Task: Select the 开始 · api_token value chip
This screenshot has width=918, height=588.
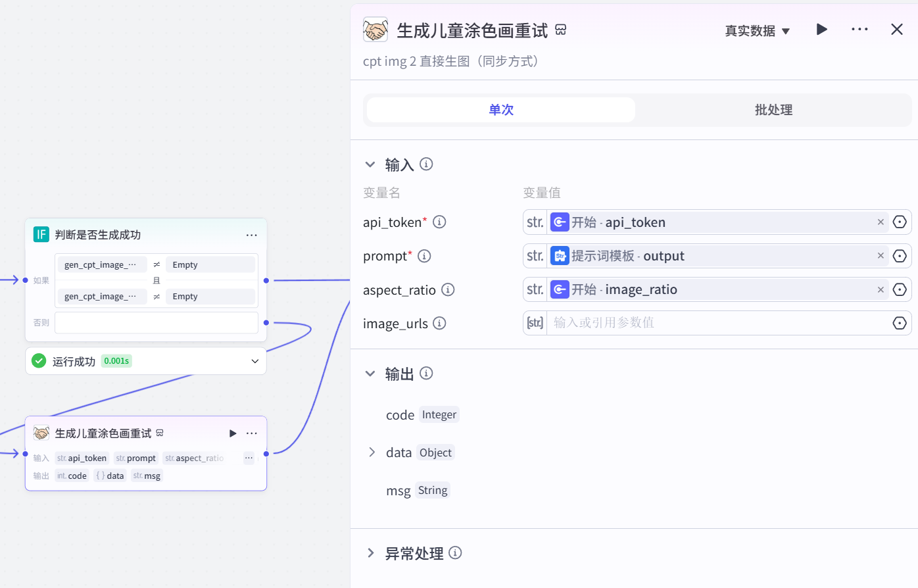Action: 717,222
